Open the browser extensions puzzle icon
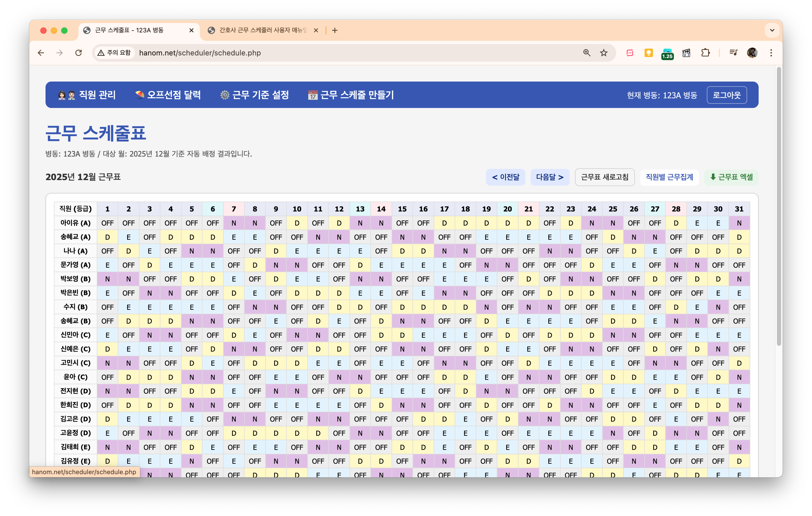 click(706, 53)
